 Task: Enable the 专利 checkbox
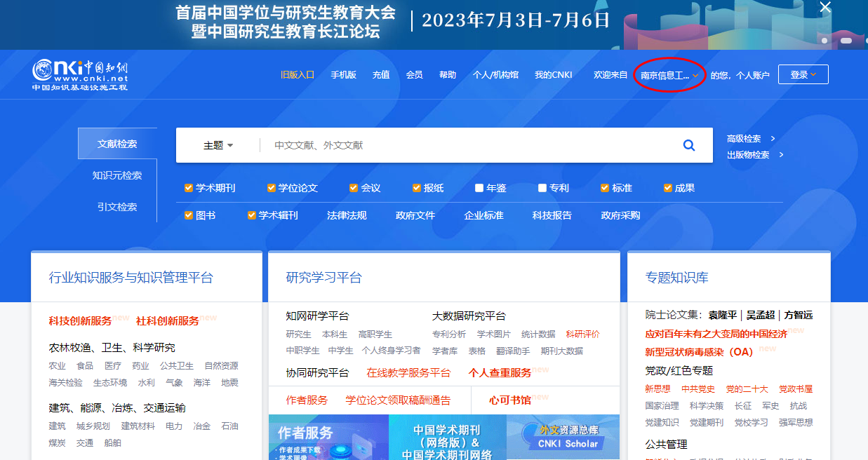tap(542, 188)
